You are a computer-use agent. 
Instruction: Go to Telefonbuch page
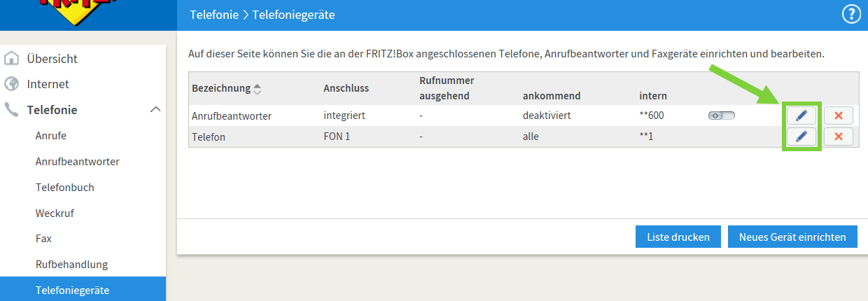click(x=64, y=188)
